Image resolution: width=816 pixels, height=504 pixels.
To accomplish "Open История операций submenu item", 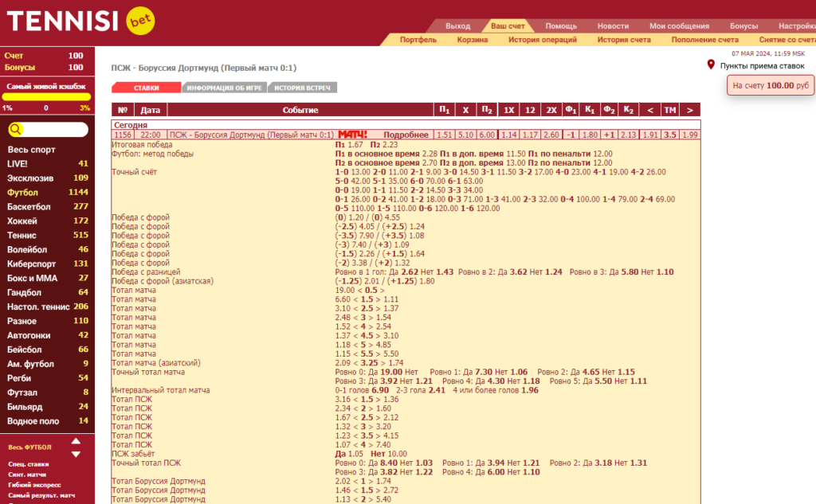I will coord(542,40).
